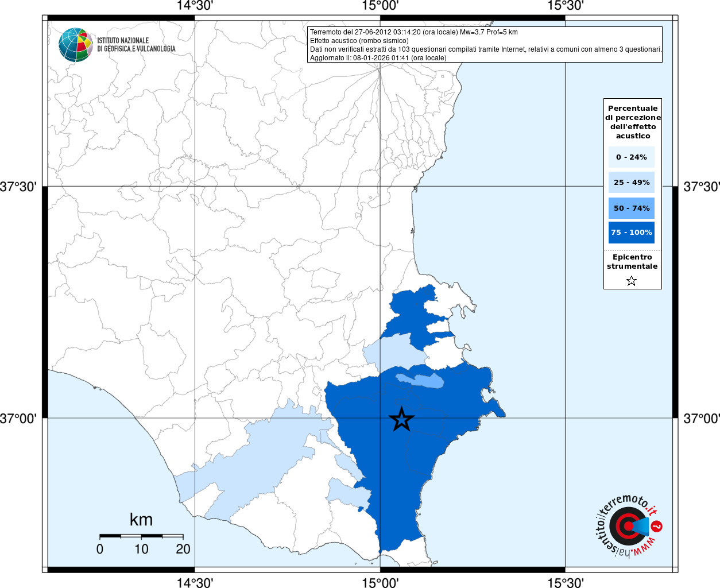Screen dimensions: 720x588
Task: Click the left axis label 37°00'
Action: click(x=18, y=419)
